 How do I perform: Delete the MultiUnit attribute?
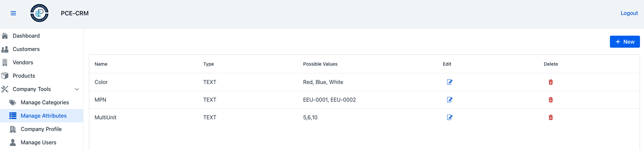[551, 117]
